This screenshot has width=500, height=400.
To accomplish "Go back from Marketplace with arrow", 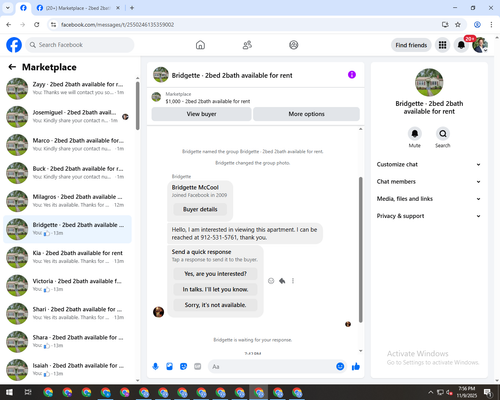I will point(12,67).
